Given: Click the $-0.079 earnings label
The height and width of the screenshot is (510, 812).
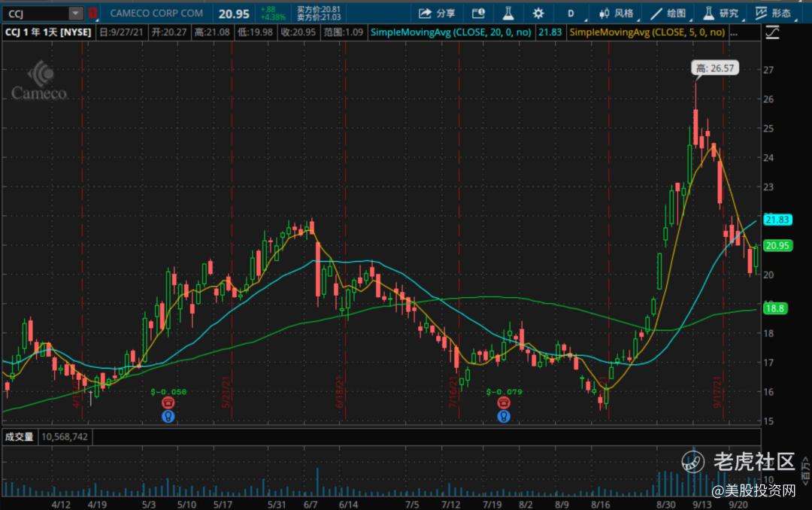Looking at the screenshot, I should (x=504, y=392).
